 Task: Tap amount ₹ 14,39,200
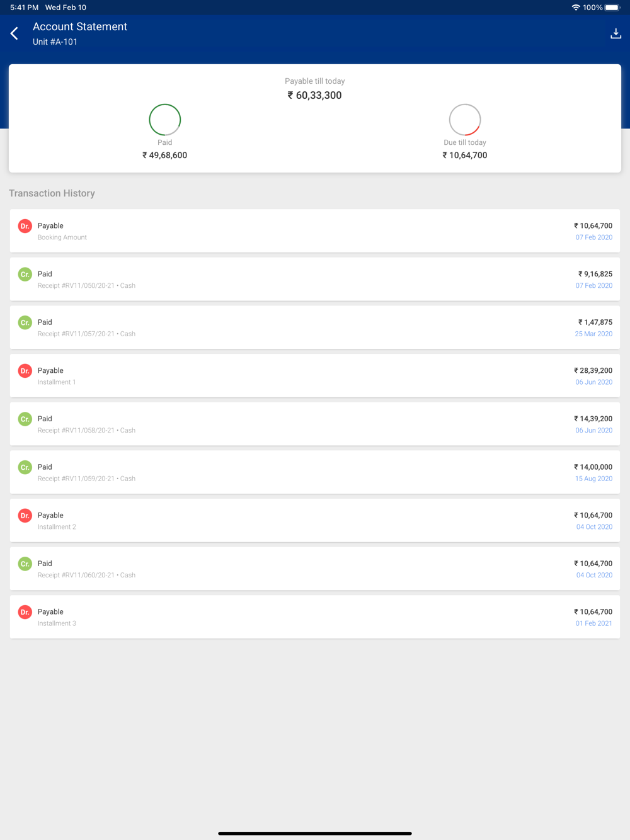click(x=593, y=419)
